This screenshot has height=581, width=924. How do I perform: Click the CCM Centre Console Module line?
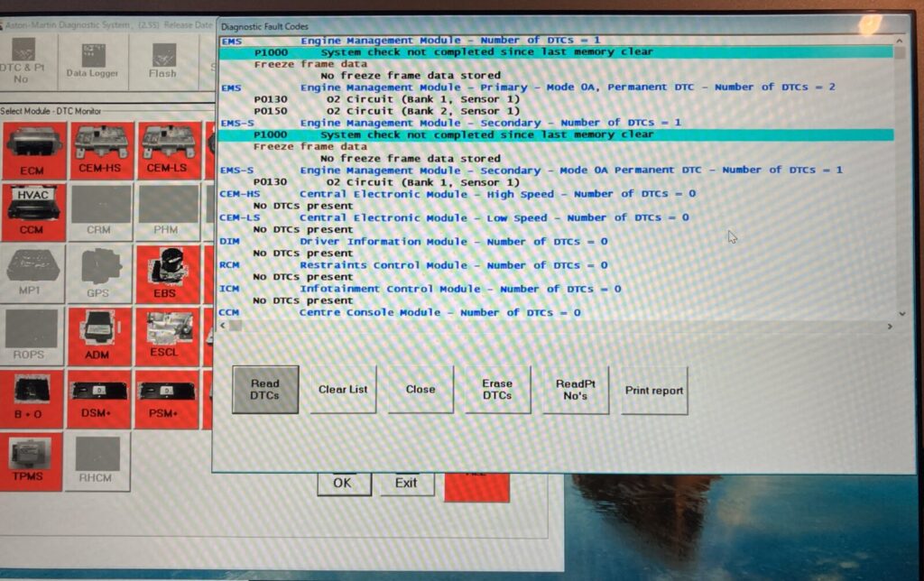click(x=400, y=312)
